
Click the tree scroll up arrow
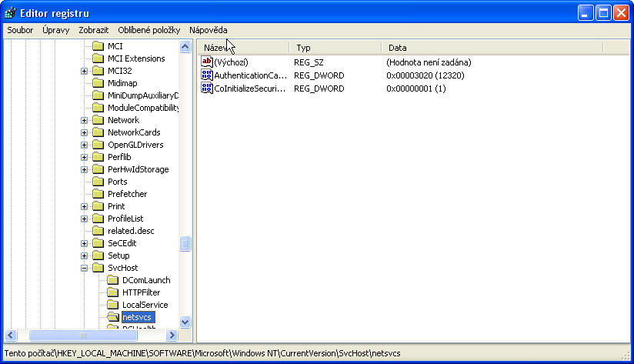click(x=185, y=47)
